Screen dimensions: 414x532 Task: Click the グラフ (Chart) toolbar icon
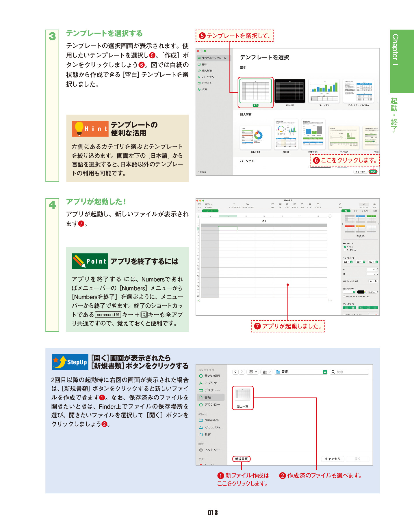pyautogui.click(x=287, y=205)
